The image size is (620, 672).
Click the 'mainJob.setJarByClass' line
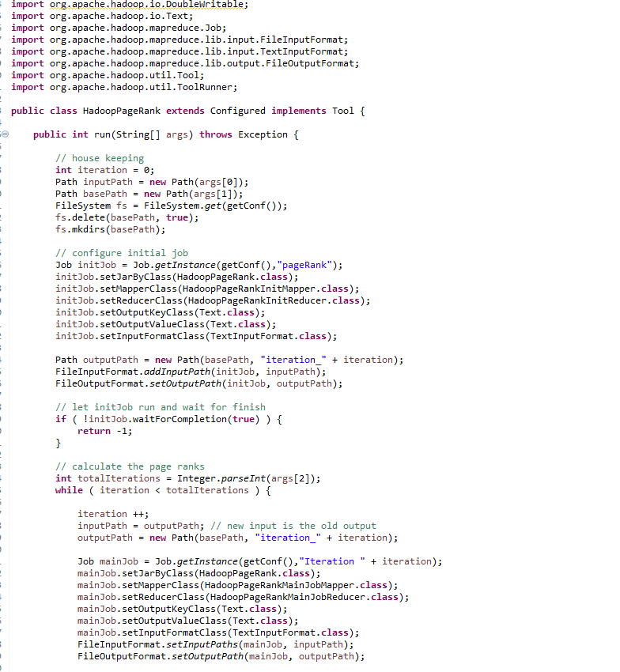coord(199,573)
